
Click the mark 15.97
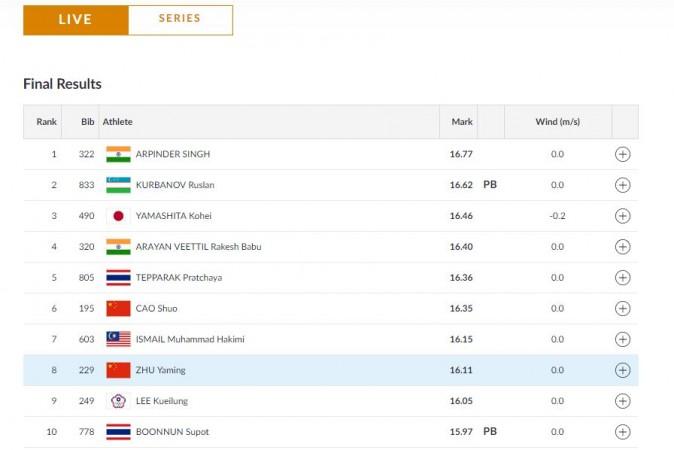(x=461, y=432)
